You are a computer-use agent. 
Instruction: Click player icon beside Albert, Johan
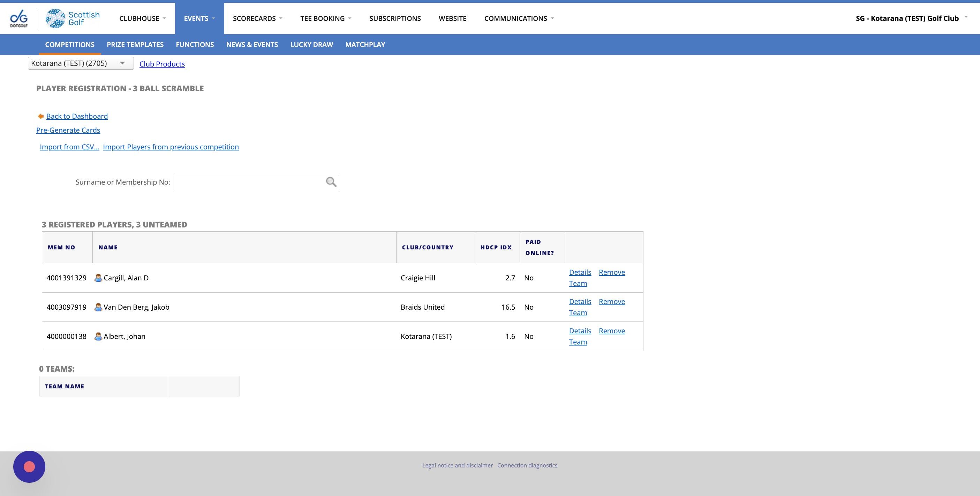(98, 336)
